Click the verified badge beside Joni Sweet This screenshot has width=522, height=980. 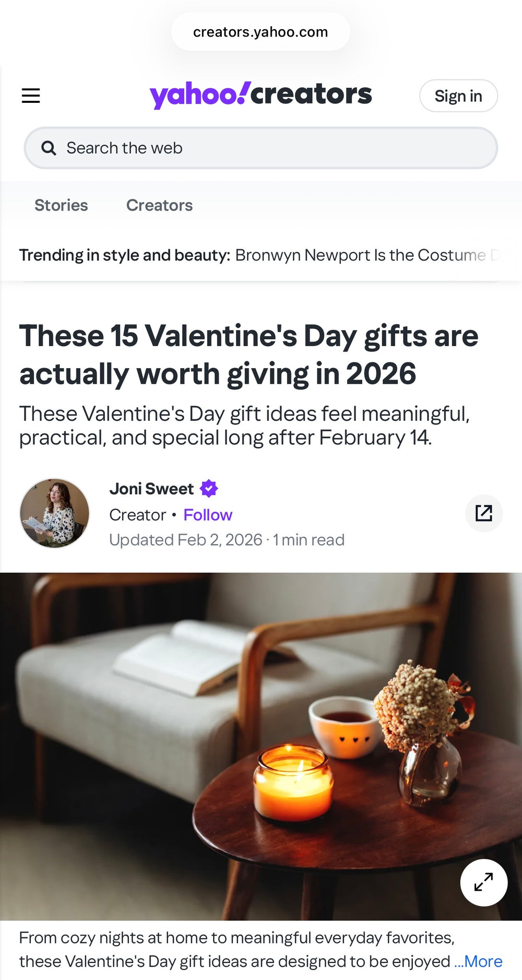(209, 489)
